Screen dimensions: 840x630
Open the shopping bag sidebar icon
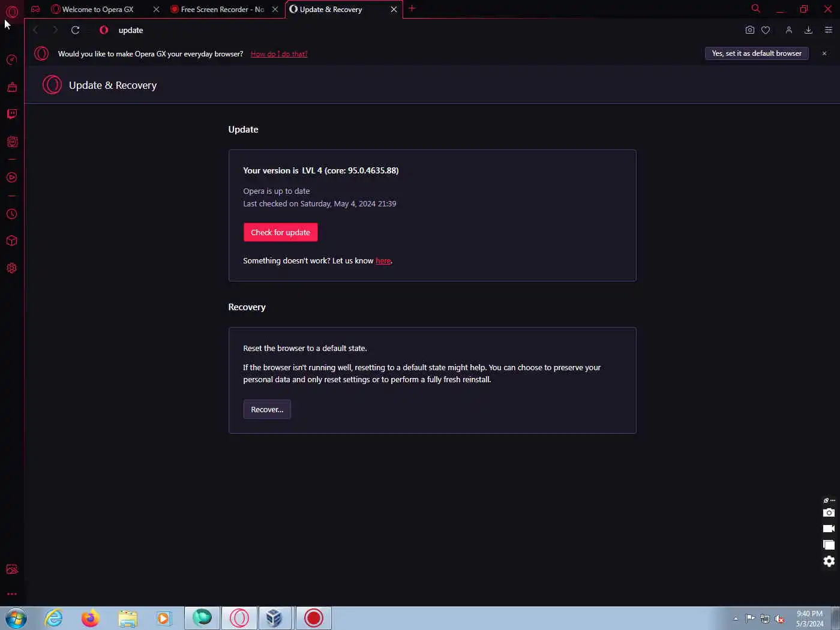(x=12, y=87)
